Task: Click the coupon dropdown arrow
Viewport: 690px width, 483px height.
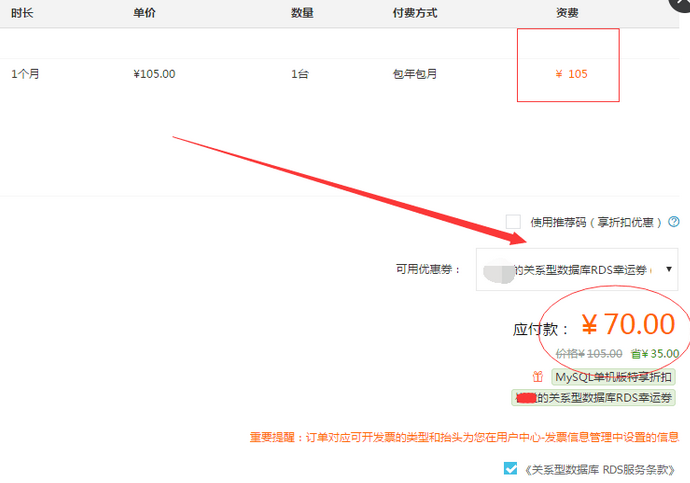Action: tap(668, 270)
